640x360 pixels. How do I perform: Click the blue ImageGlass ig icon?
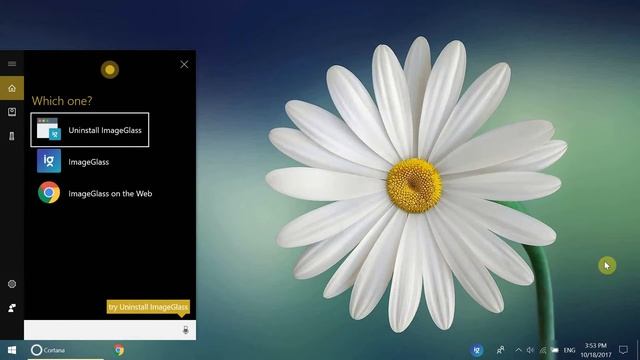49,161
